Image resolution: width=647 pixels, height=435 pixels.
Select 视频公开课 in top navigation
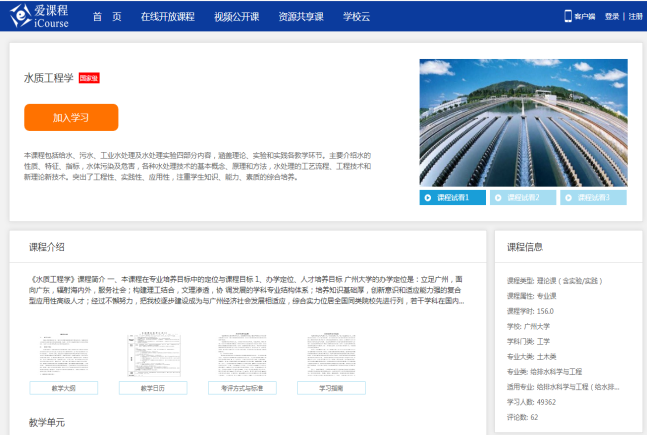[x=235, y=16]
